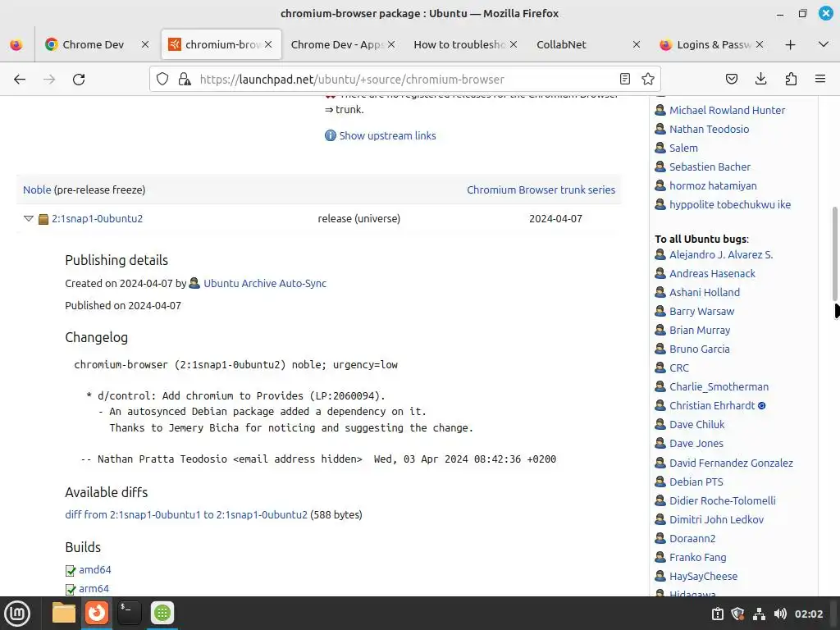Image resolution: width=840 pixels, height=630 pixels.
Task: Open Didier Roche-Tolomelli profile
Action: [x=722, y=500]
